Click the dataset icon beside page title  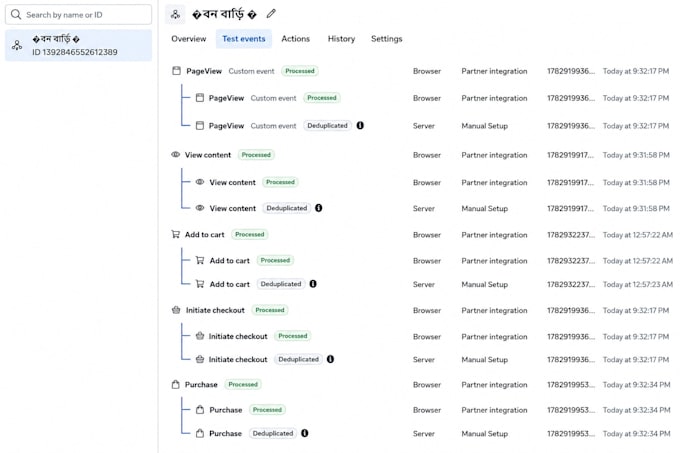coord(175,14)
